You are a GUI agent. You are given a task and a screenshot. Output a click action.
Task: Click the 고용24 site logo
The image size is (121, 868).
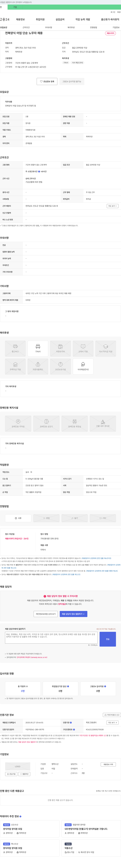(5, 20)
